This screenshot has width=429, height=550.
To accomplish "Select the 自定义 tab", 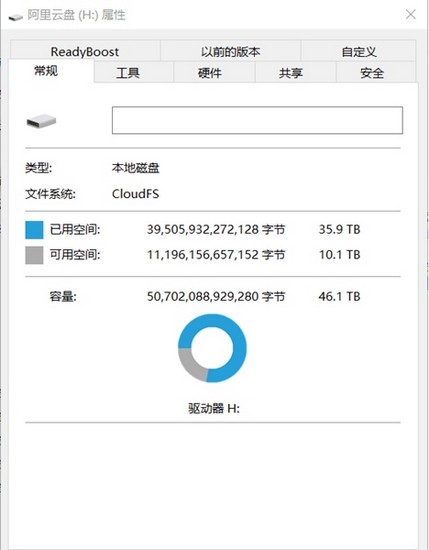I will tap(358, 51).
